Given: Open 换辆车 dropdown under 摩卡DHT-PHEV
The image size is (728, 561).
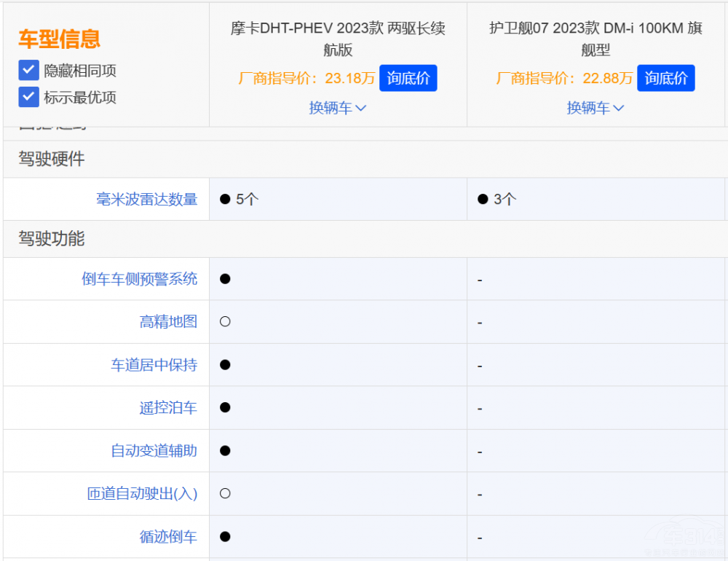Looking at the screenshot, I should click(338, 108).
